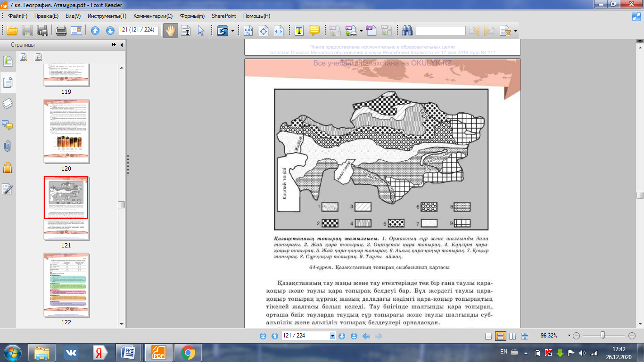Reduce page thumbnails in Pages panel
Image resolution: width=644 pixels, height=362 pixels.
coord(38,58)
